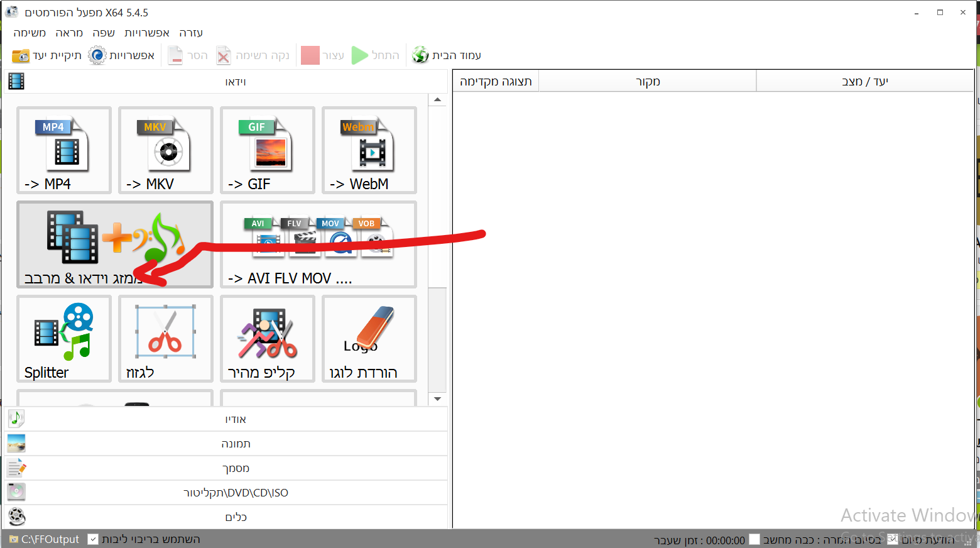Click the C:\FFOutput path in status bar

click(x=50, y=539)
